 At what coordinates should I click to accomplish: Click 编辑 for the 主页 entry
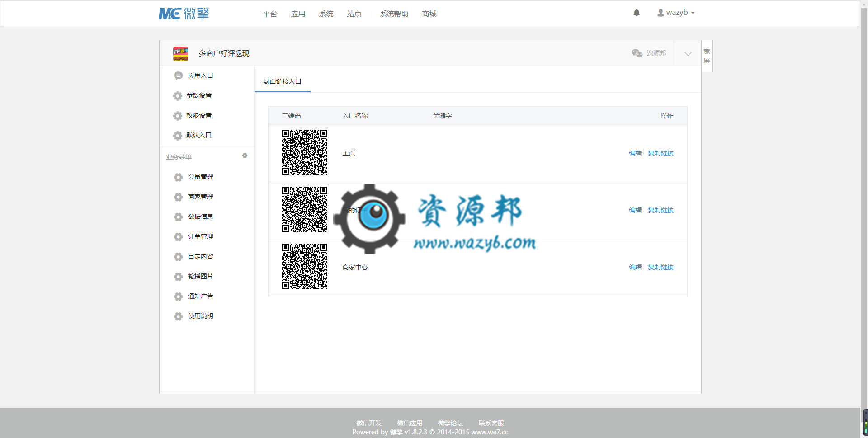(x=635, y=153)
